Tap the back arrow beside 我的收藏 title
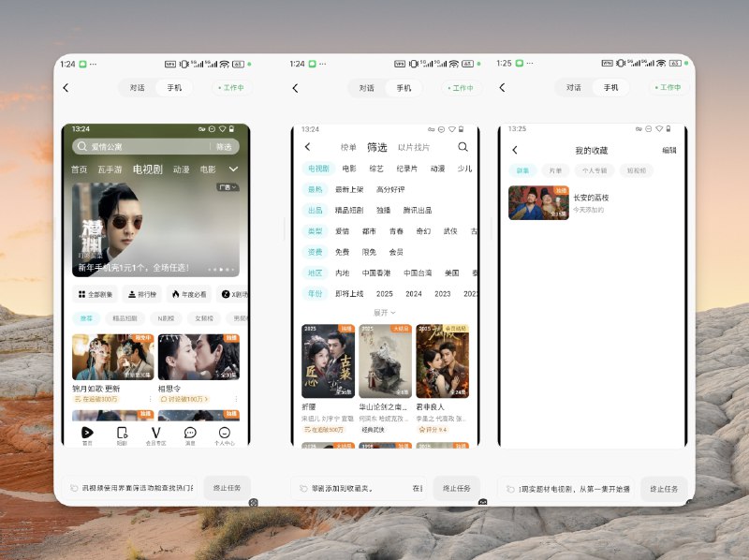749x560 pixels. 515,150
